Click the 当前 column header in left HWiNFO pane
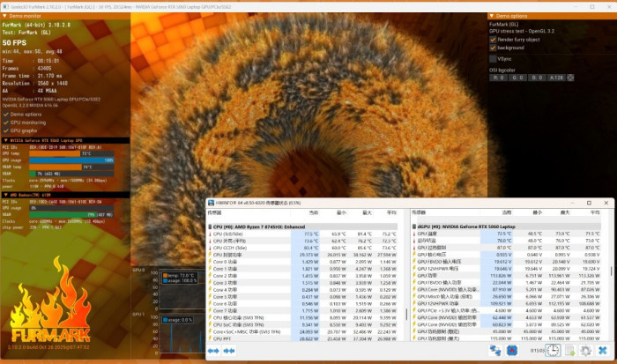Viewport: 617px width, 364px height. pos(314,212)
